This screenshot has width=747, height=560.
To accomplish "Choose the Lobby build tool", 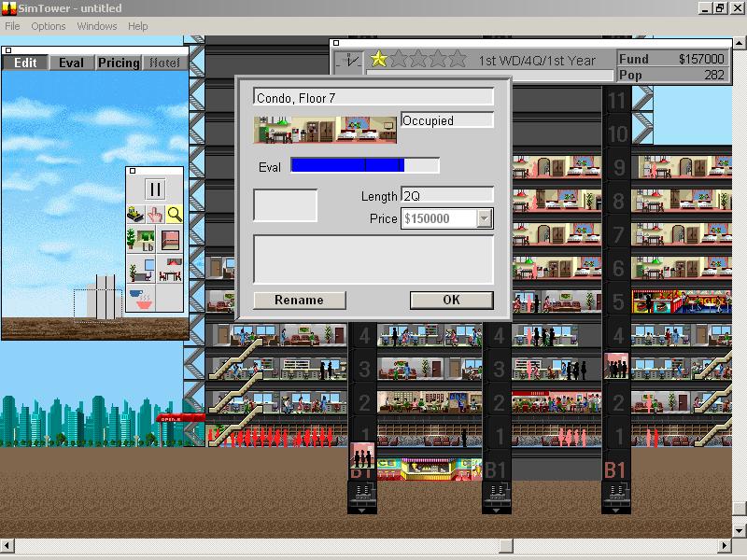I will coord(141,240).
